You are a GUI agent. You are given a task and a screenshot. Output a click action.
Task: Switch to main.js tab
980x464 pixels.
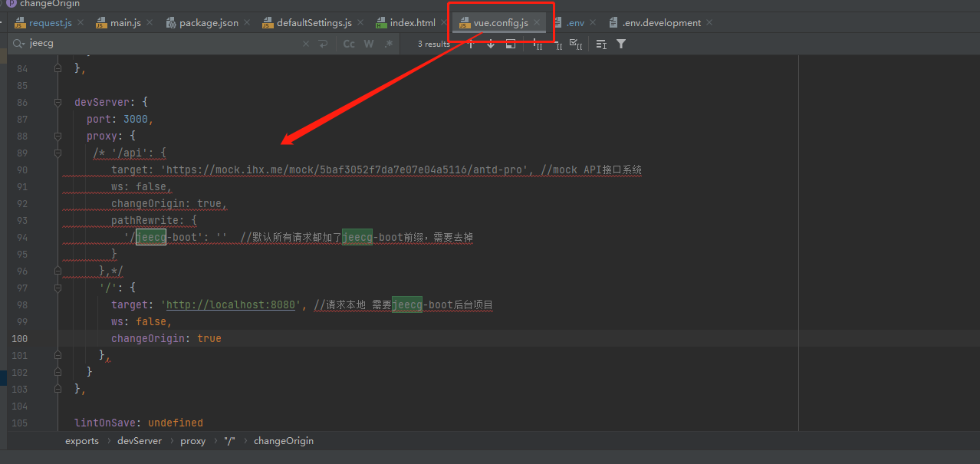[x=126, y=23]
